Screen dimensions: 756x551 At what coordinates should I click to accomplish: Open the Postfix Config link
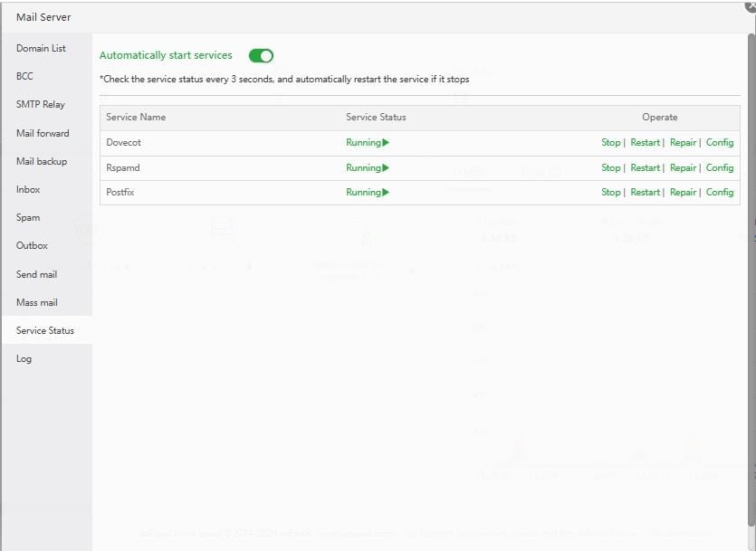(720, 192)
